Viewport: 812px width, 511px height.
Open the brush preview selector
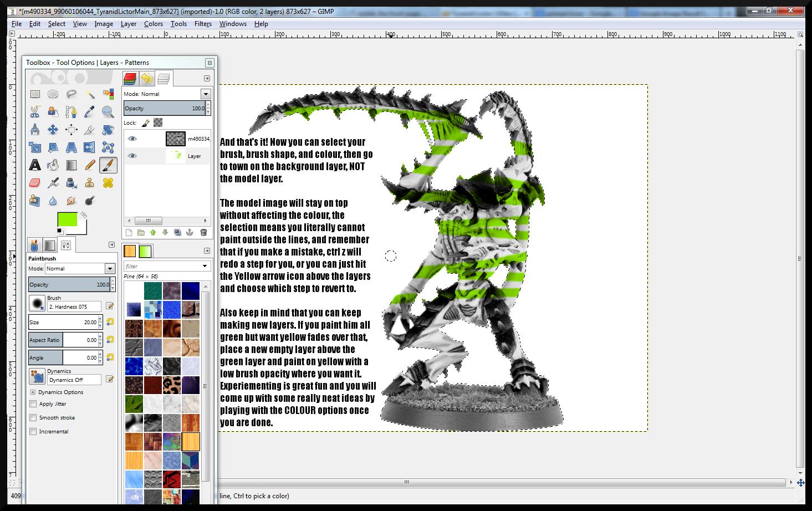[37, 304]
